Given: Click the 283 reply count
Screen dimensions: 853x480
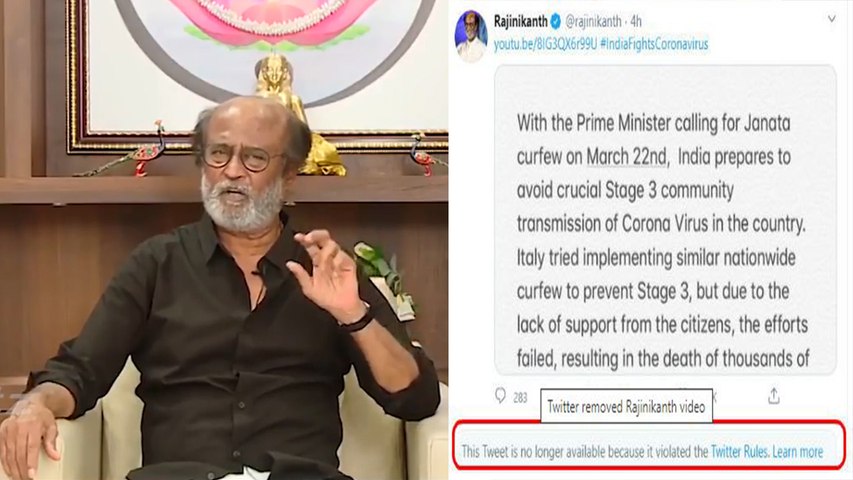Looking at the screenshot, I should pyautogui.click(x=520, y=398).
